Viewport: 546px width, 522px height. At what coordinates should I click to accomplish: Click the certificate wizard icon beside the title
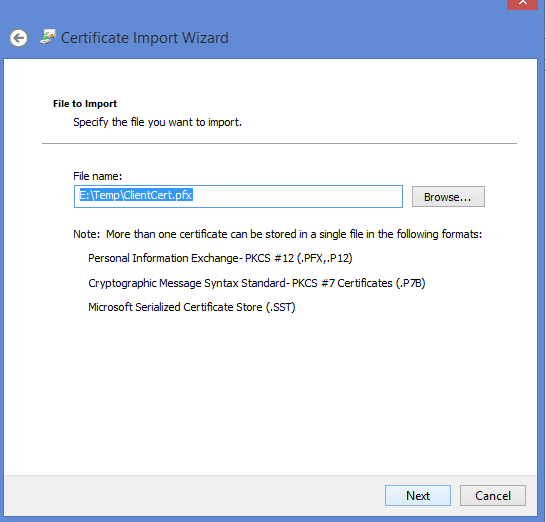(48, 37)
